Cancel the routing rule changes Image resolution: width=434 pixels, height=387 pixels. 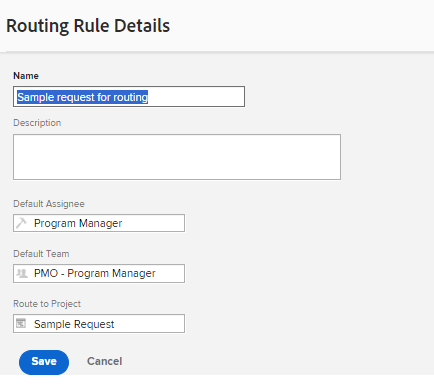coord(105,361)
